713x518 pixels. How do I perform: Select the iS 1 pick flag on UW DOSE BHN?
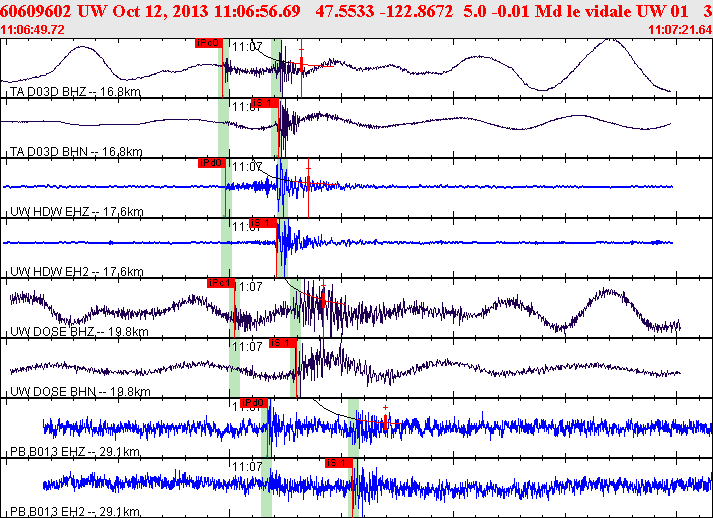coord(283,343)
